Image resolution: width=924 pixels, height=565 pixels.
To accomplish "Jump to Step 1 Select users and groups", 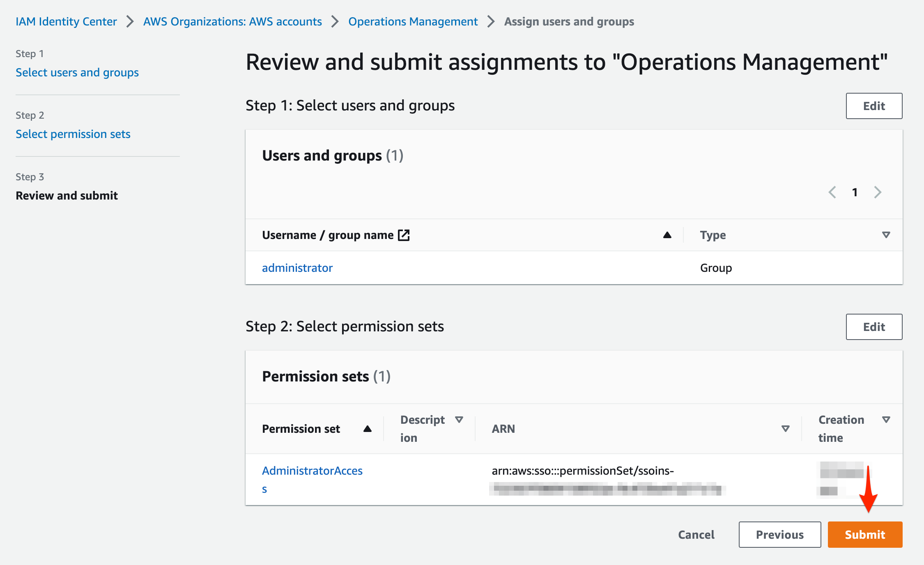I will point(77,72).
